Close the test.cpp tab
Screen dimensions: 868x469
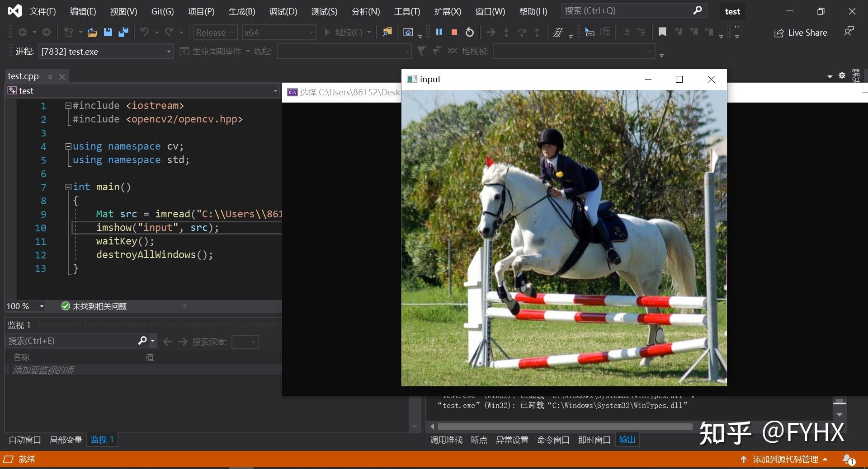coord(62,77)
